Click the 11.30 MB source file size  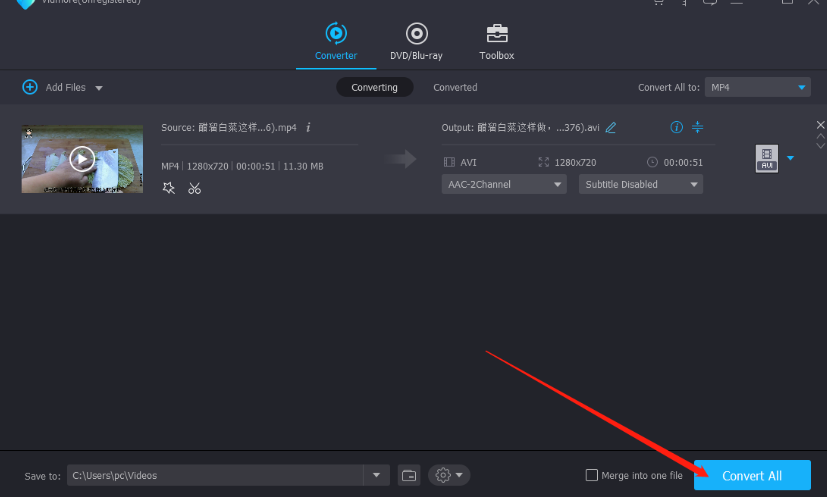click(x=303, y=166)
